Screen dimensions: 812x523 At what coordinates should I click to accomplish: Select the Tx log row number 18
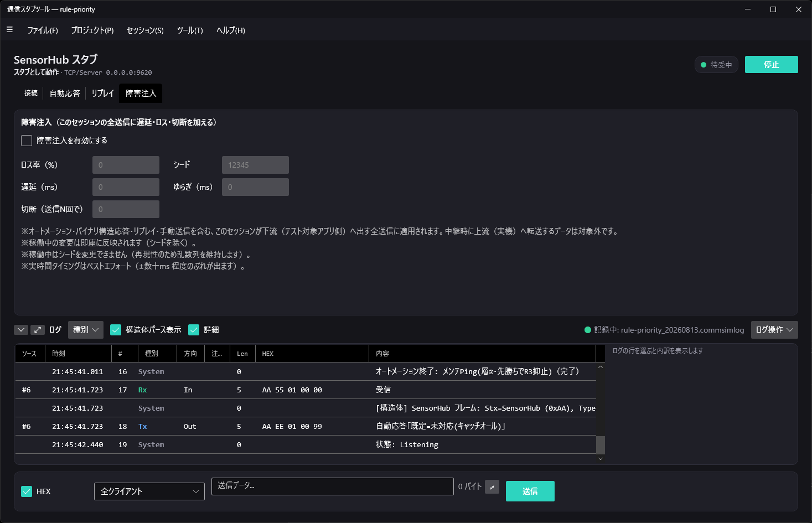[x=306, y=426]
